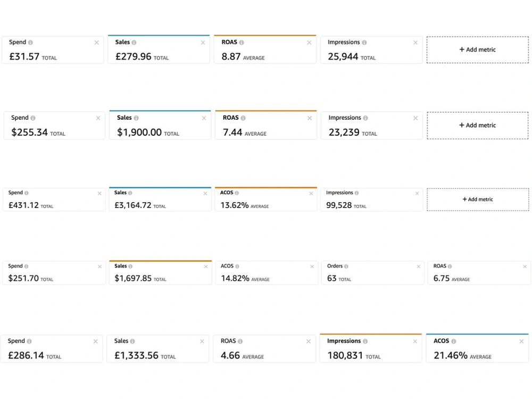
Task: Click info icon beside £279.96 Sales label
Action: pos(134,43)
